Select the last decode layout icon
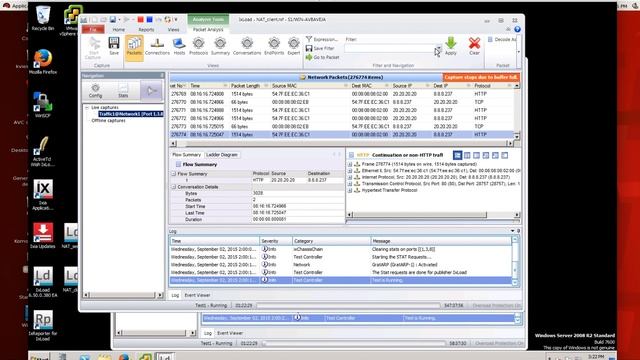Screen dimensions: 640x360 tap(504, 155)
